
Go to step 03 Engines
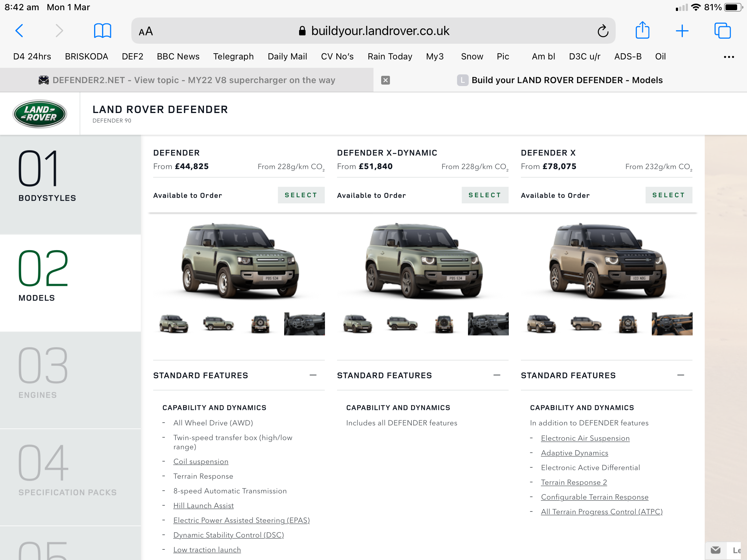(70, 380)
